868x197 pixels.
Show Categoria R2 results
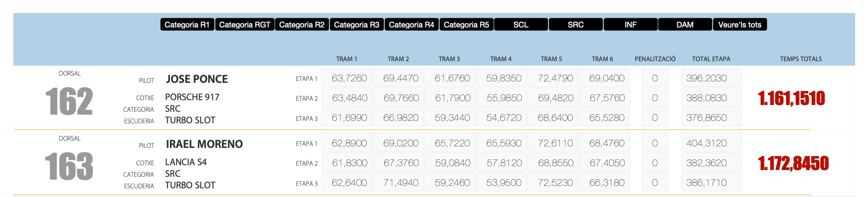point(302,25)
